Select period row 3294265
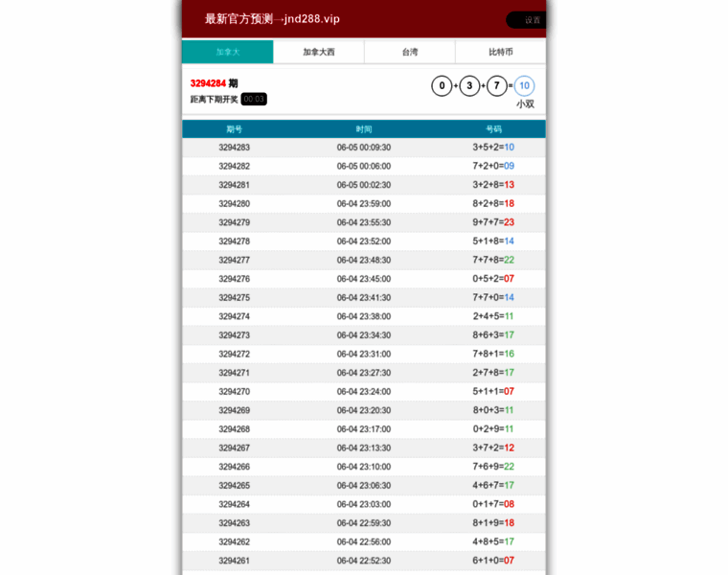The image size is (728, 575). pyautogui.click(x=364, y=486)
